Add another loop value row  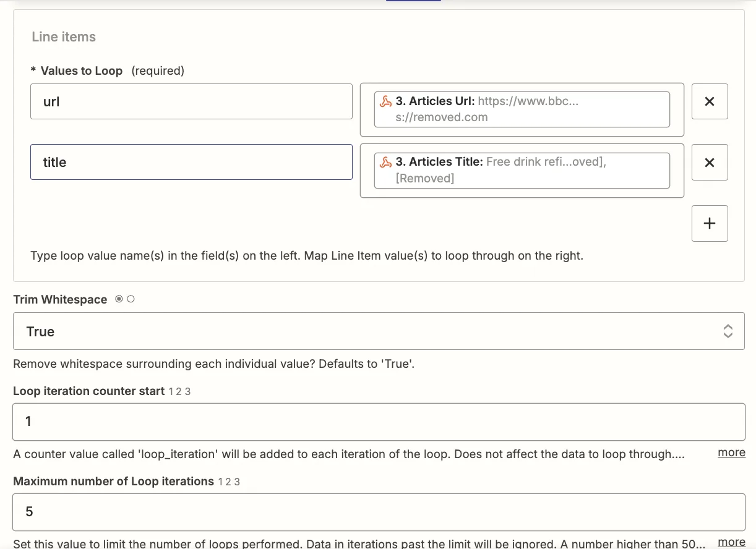(x=710, y=223)
